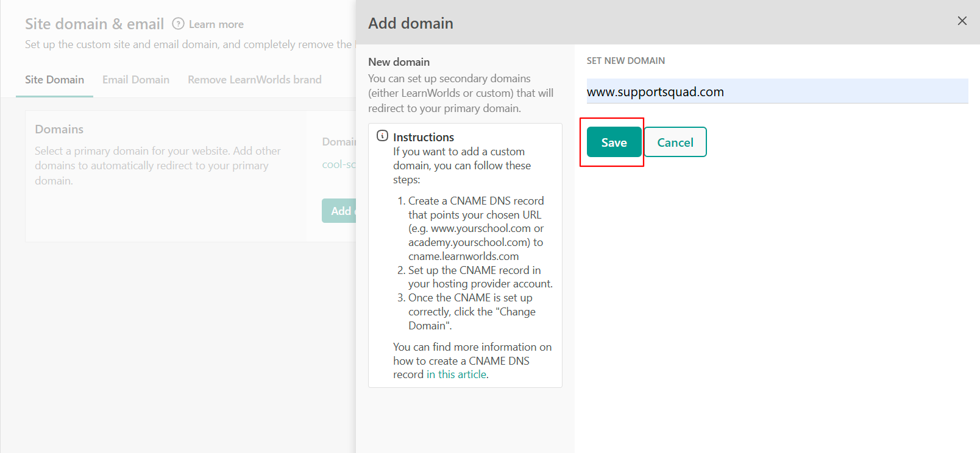Screen dimensions: 980x453
Task: Click step 2 'Set up the CNAME record' text
Action: pyautogui.click(x=480, y=277)
